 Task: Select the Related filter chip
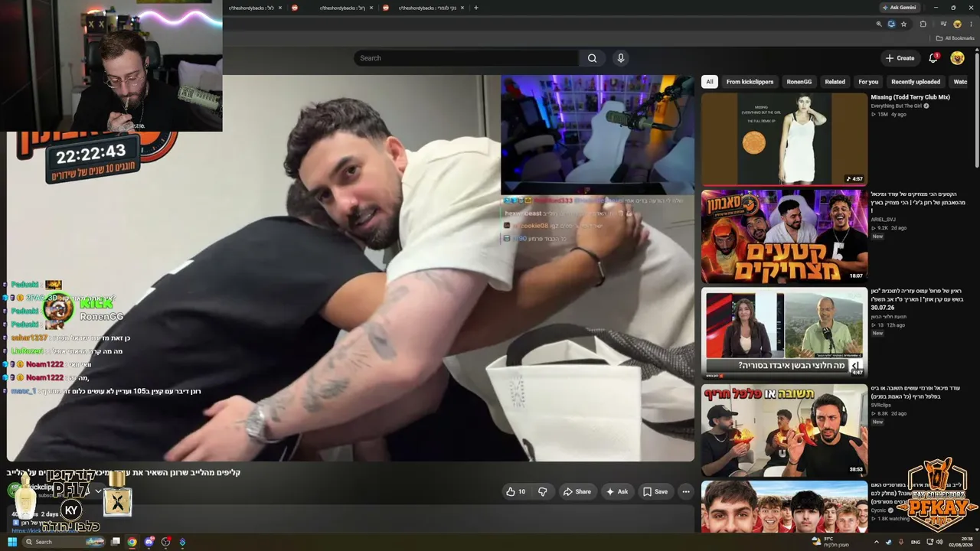coord(835,82)
